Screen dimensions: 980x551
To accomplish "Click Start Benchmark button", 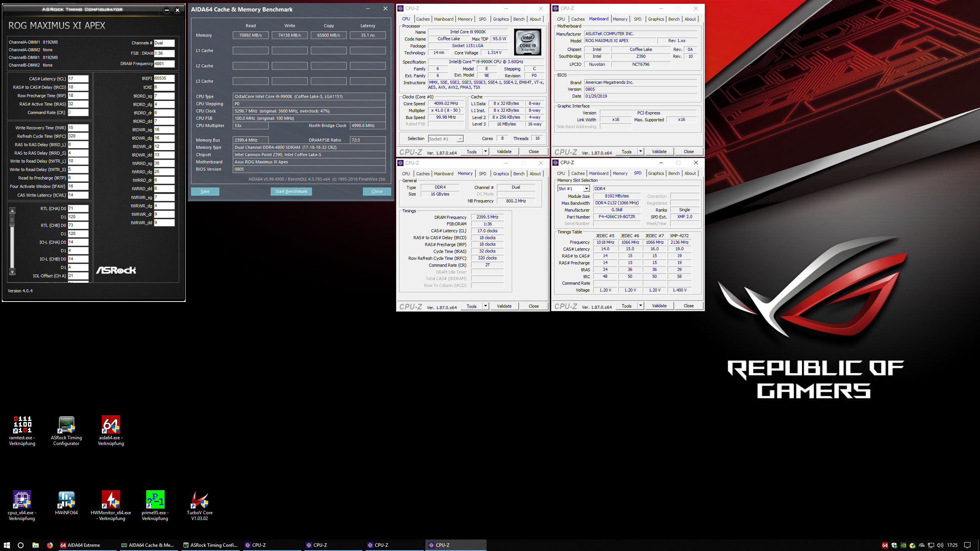I will 291,191.
